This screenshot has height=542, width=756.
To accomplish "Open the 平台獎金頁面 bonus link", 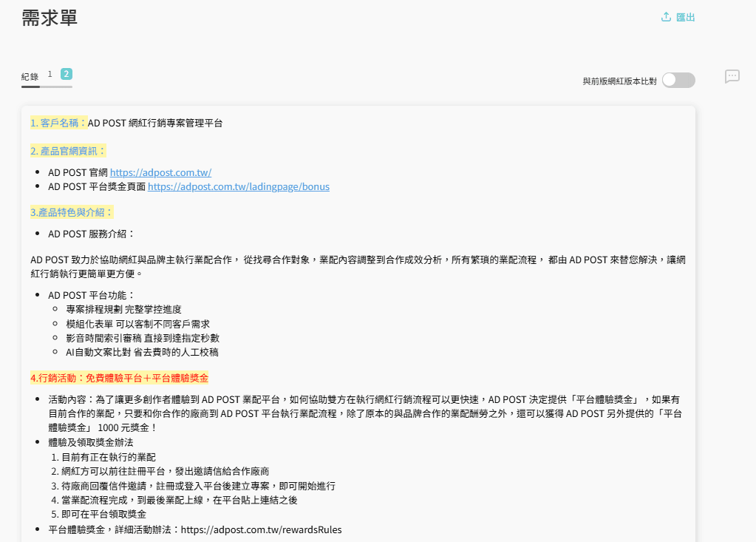I will [238, 186].
